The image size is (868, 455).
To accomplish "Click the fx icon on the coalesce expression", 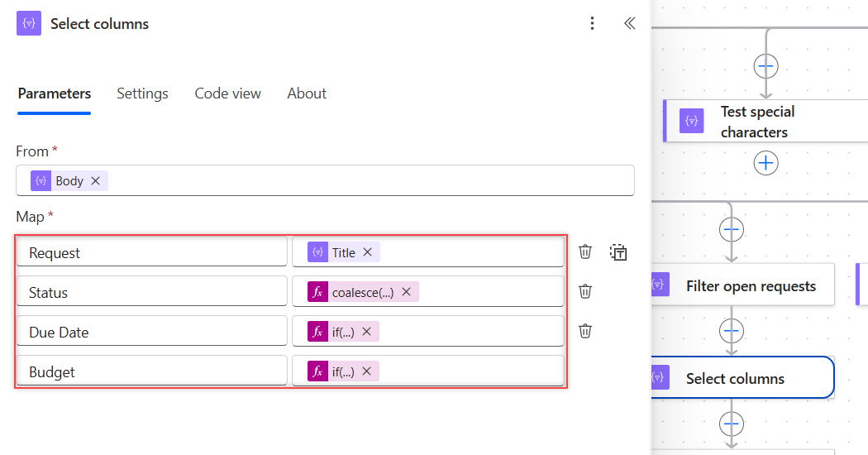I will (x=317, y=291).
